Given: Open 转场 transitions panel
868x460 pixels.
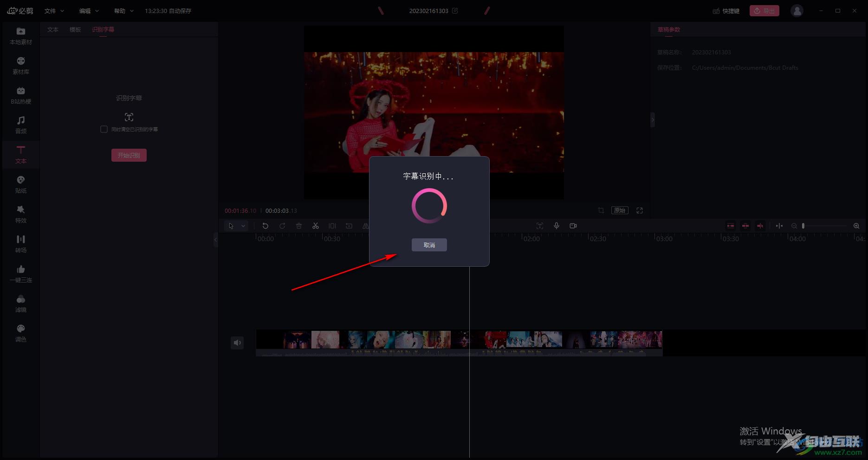Looking at the screenshot, I should 21,244.
